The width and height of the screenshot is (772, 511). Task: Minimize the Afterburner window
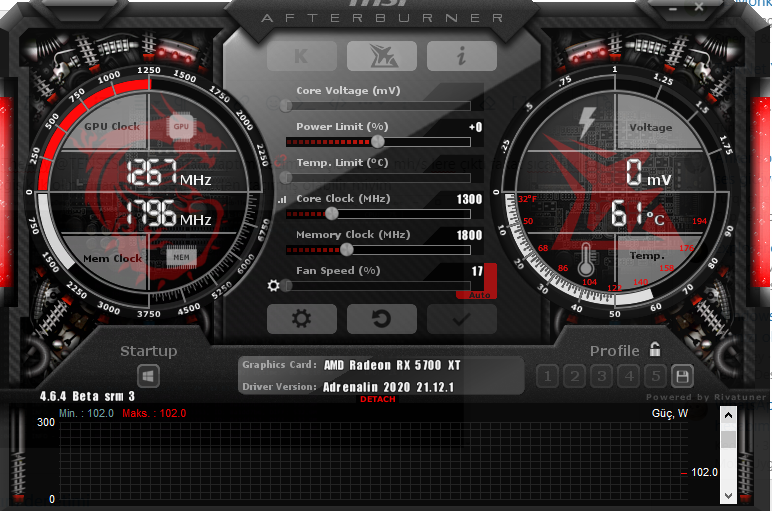[673, 8]
